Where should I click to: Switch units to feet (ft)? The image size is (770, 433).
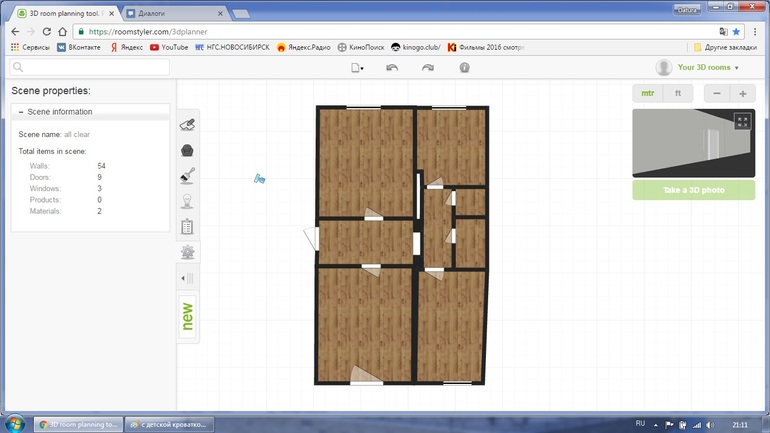pyautogui.click(x=679, y=93)
